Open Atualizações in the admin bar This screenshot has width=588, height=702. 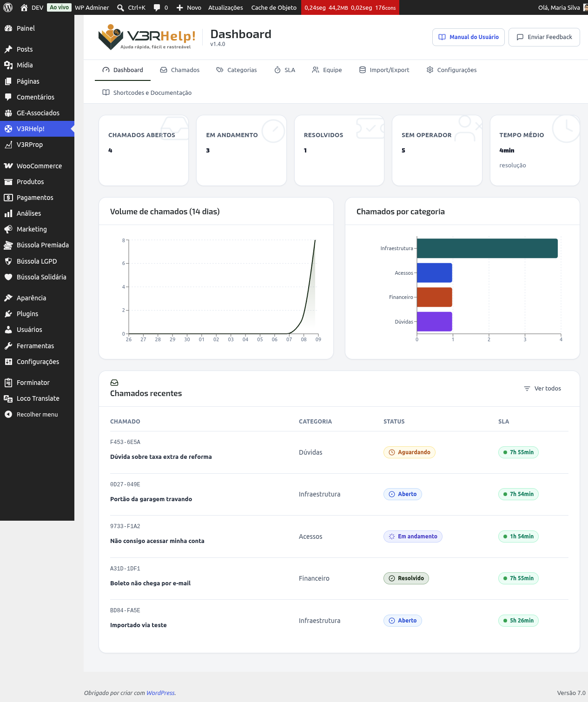(x=225, y=7)
